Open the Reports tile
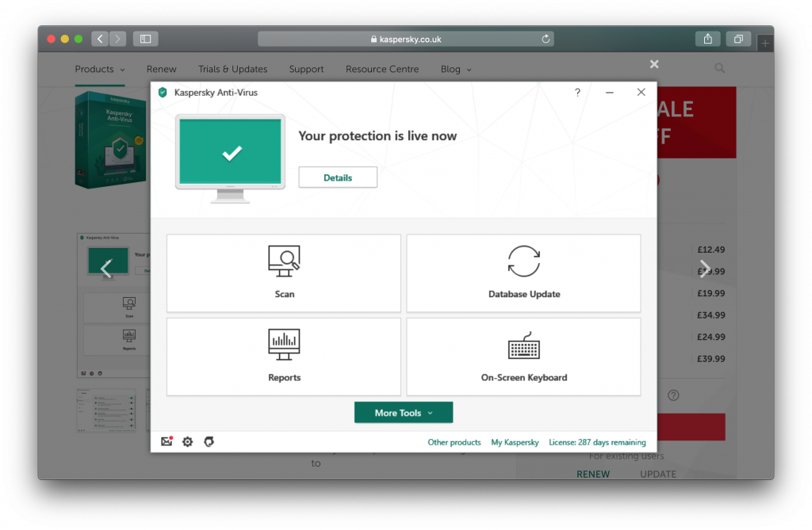This screenshot has width=812, height=530. tap(284, 357)
